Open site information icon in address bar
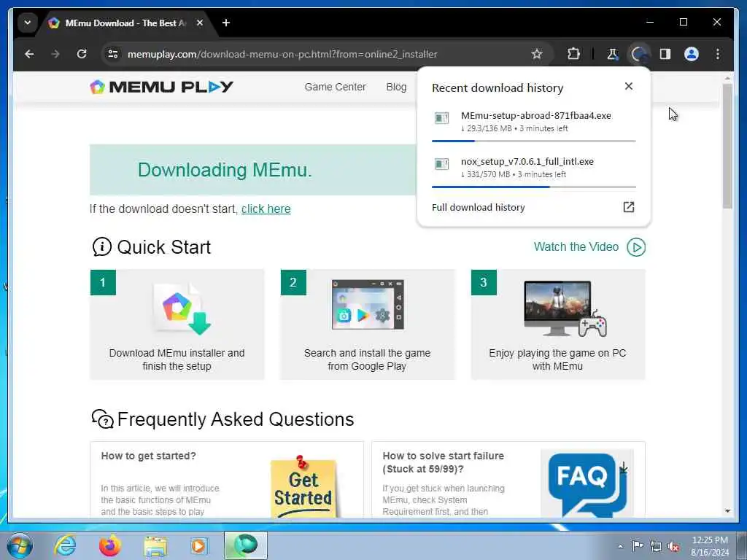 [x=113, y=54]
